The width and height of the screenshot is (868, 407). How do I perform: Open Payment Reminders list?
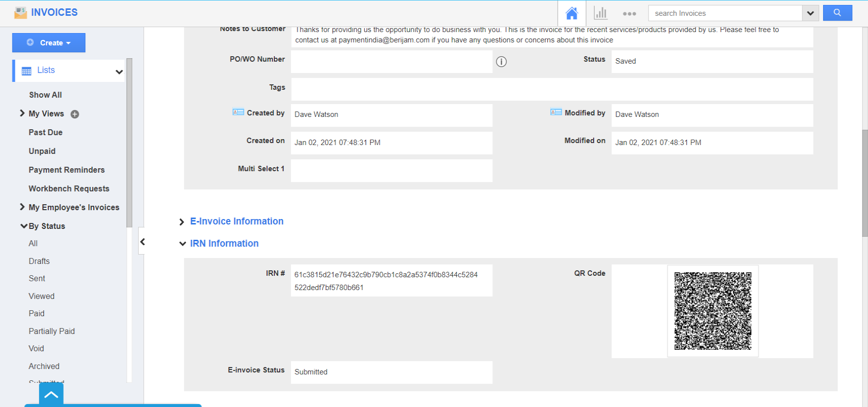click(x=67, y=170)
